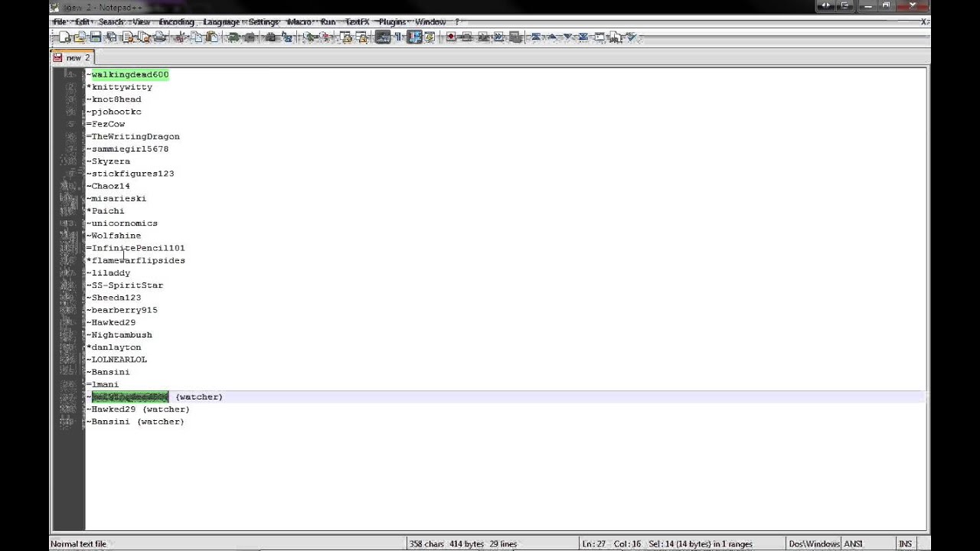Click the Cut toolbar icon
980x551 pixels.
181,37
